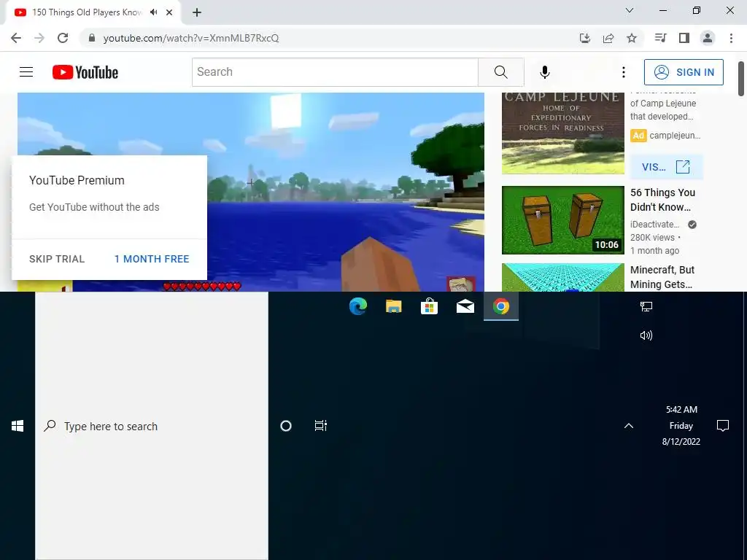Click the YouTube search field
Screen dimensions: 747x560
335,72
